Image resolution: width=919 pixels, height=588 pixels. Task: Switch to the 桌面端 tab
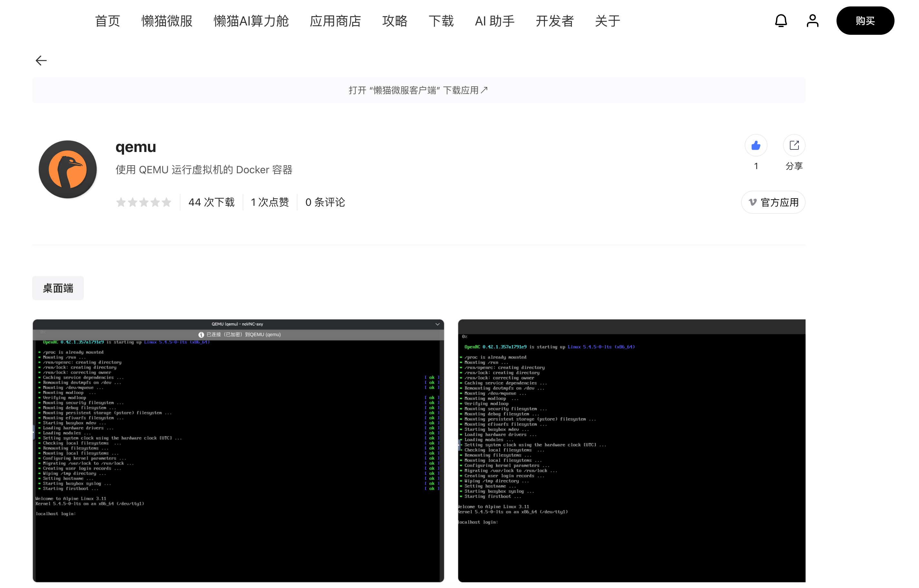58,288
